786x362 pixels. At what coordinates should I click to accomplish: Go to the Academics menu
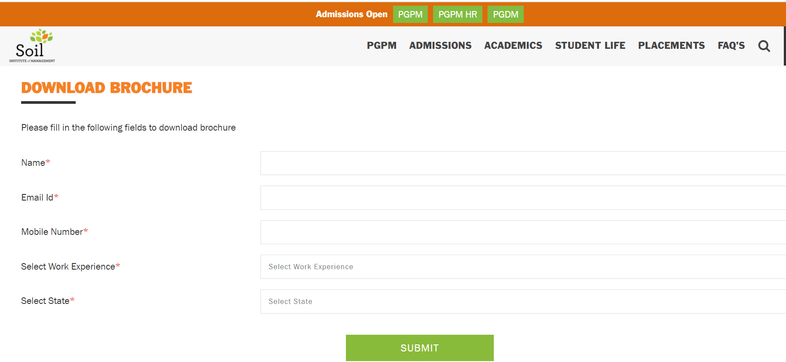pyautogui.click(x=513, y=46)
